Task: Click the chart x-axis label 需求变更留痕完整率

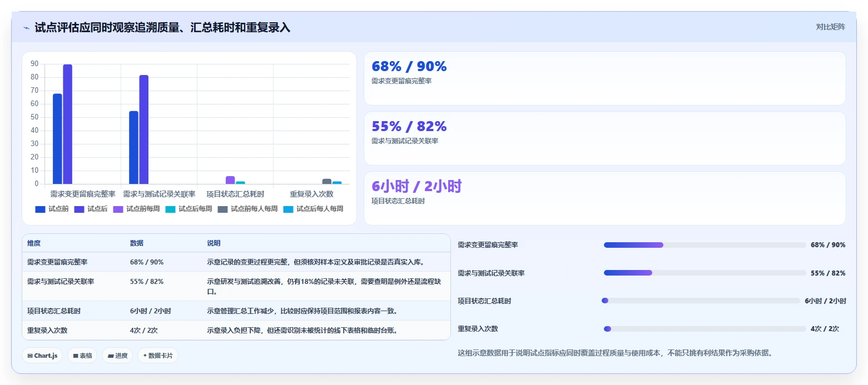Action: tap(83, 194)
